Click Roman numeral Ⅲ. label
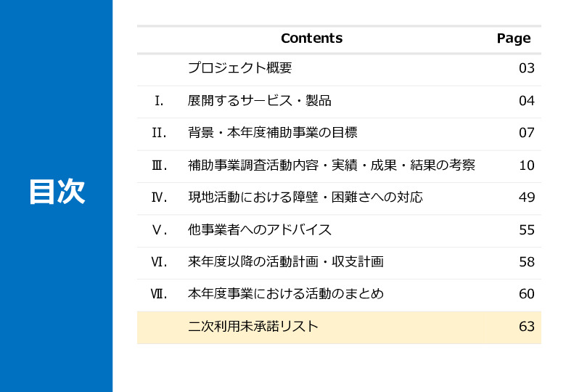The image size is (566, 392). pos(159,166)
